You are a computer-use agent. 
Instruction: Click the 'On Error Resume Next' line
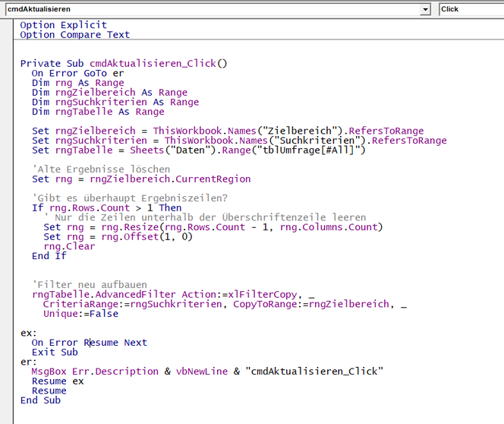pos(90,343)
